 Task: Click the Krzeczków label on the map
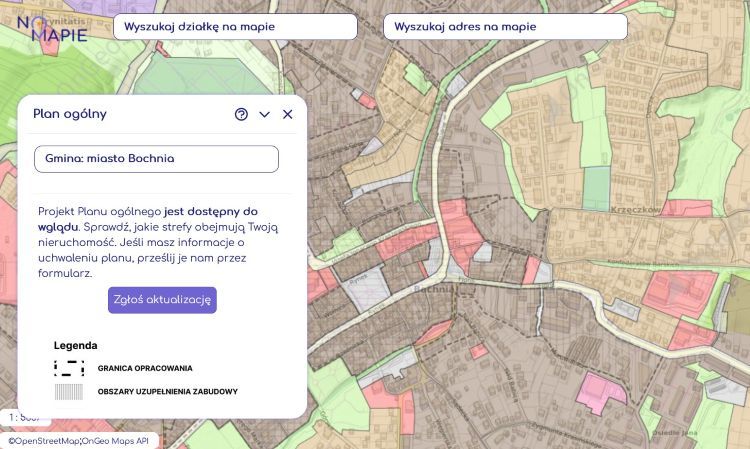coord(636,209)
